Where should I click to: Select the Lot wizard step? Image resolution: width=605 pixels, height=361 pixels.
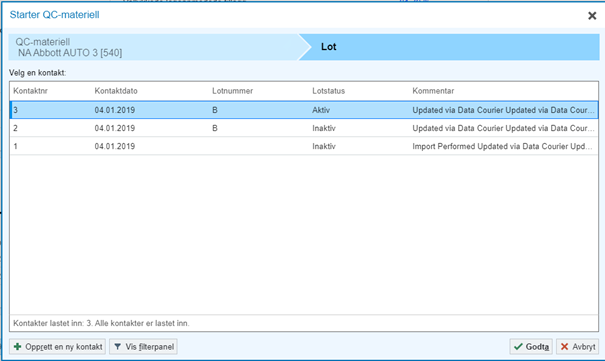(x=450, y=47)
